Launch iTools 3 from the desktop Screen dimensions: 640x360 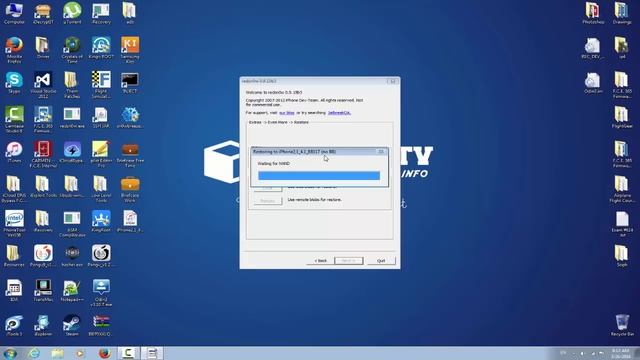point(14,325)
